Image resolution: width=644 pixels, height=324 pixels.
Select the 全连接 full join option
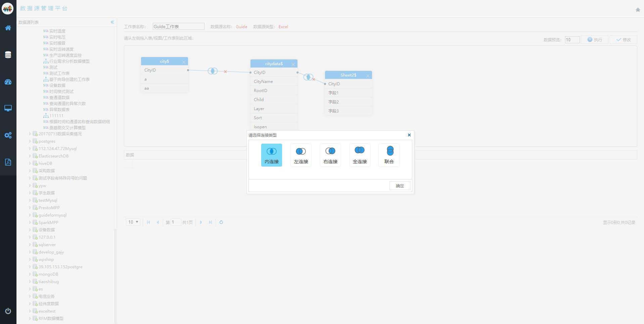pos(360,155)
